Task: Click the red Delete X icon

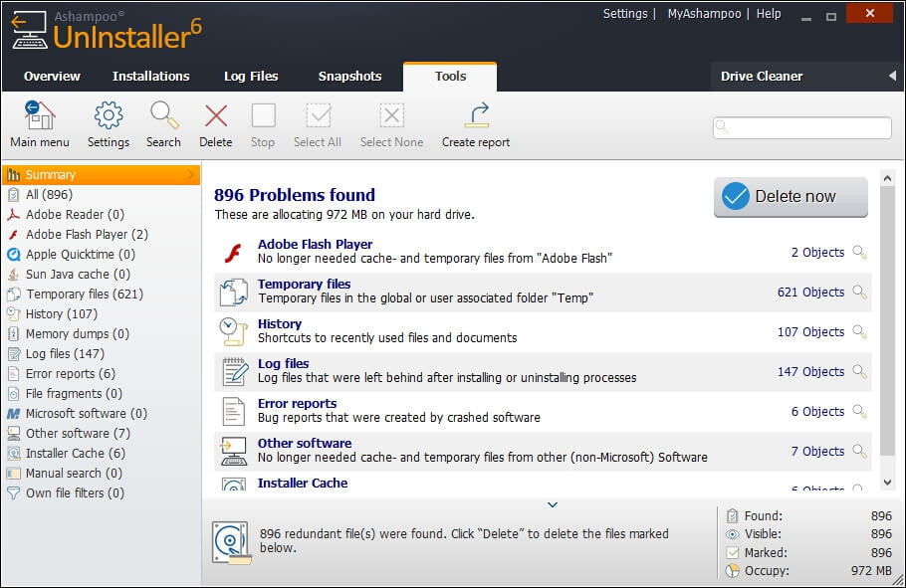Action: [216, 116]
